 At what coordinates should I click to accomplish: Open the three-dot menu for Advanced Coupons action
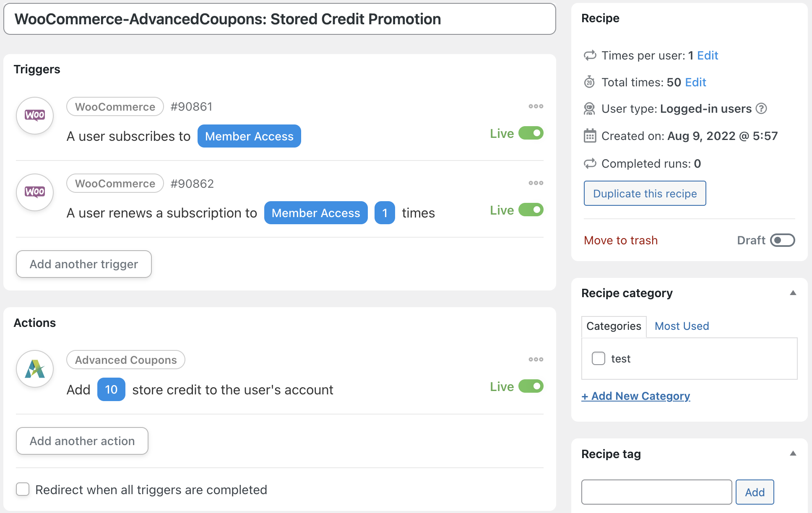point(536,360)
